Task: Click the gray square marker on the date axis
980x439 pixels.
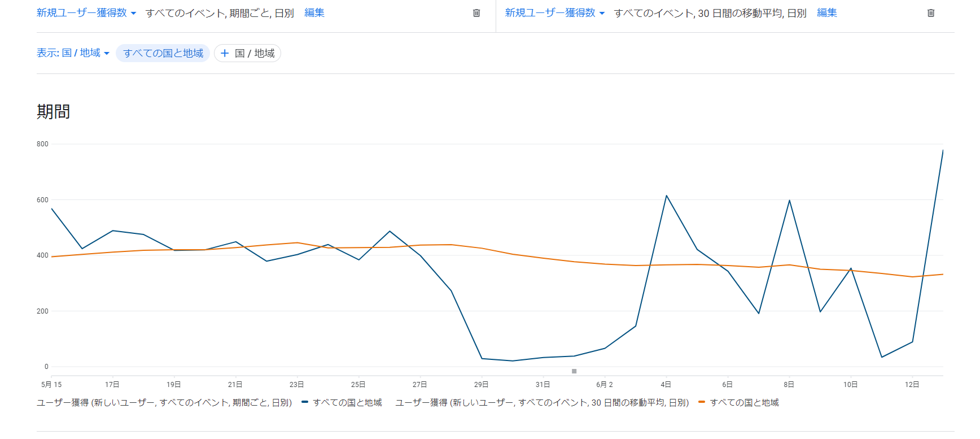Action: coord(574,371)
